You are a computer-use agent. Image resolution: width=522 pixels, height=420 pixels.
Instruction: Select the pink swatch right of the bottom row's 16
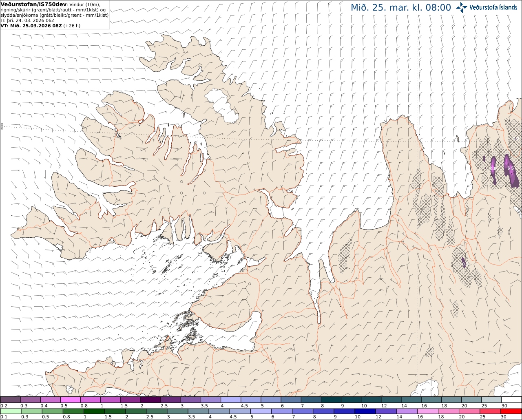pyautogui.click(x=427, y=411)
